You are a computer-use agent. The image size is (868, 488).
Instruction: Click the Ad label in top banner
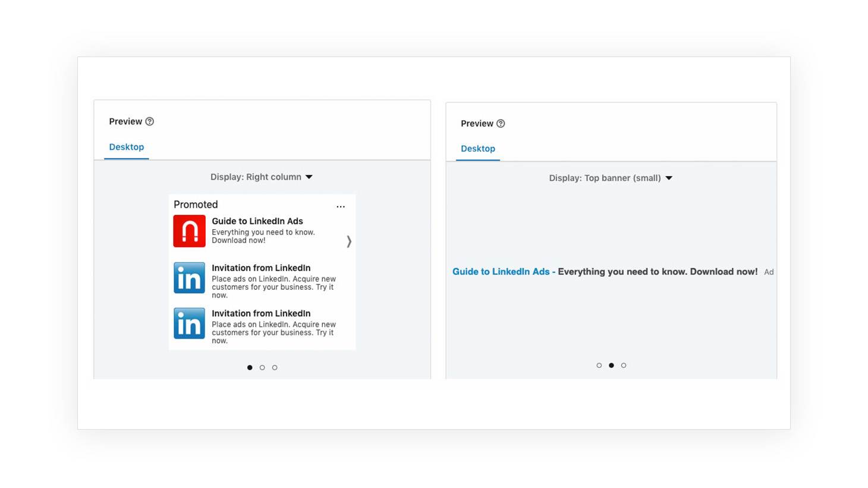tap(769, 272)
